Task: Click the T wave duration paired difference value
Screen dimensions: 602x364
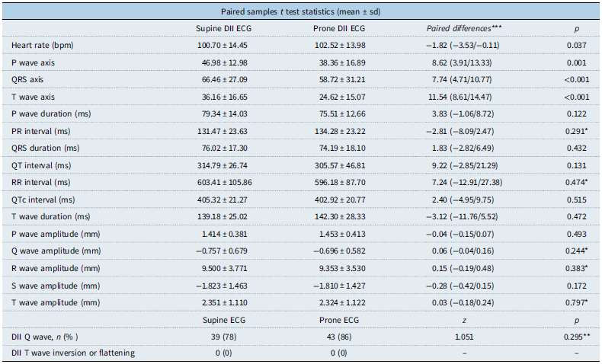Action: click(462, 217)
